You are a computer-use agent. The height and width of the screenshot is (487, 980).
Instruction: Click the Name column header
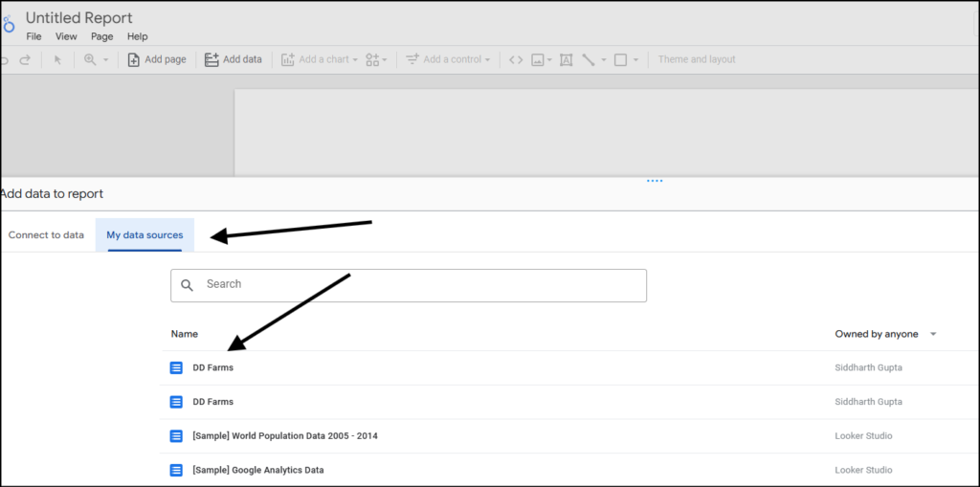(185, 334)
